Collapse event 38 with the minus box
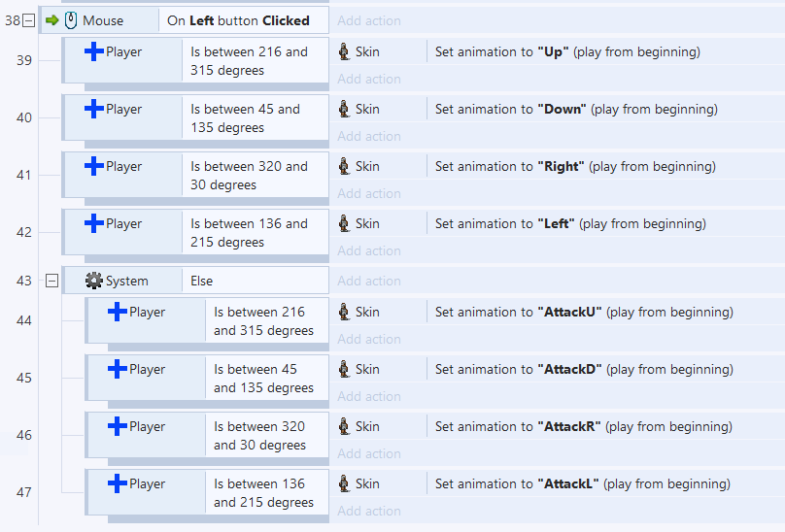The image size is (785, 532). (29, 20)
